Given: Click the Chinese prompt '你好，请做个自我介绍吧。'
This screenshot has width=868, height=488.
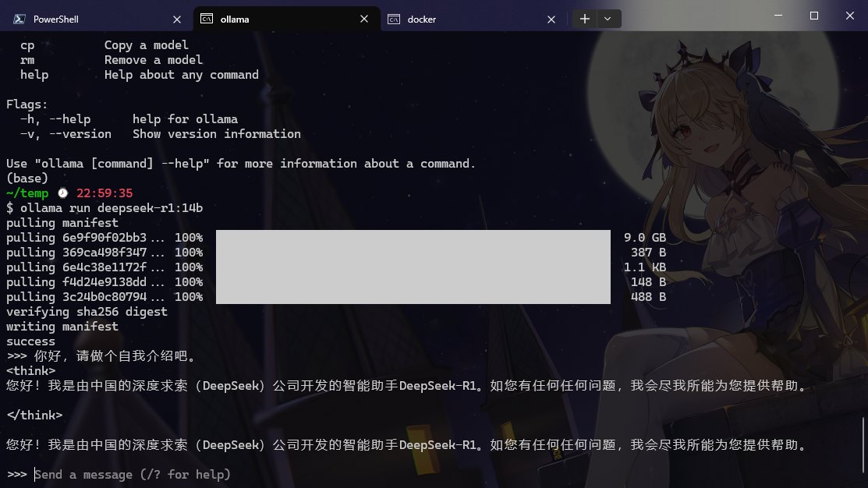Looking at the screenshot, I should tap(115, 355).
